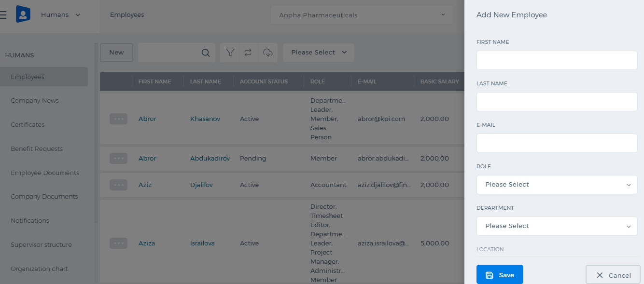Open the hamburger menu icon
Screen dimensions: 644x284
point(3,15)
